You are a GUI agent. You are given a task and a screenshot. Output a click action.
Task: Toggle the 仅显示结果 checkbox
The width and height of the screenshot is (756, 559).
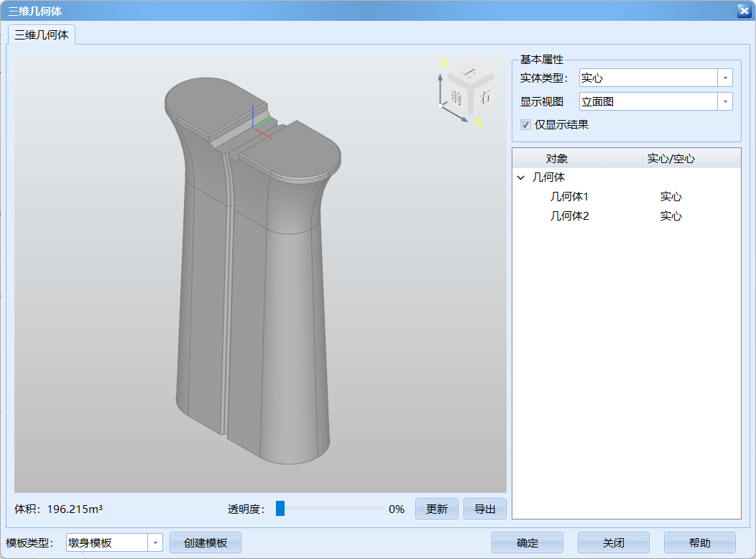(x=525, y=124)
